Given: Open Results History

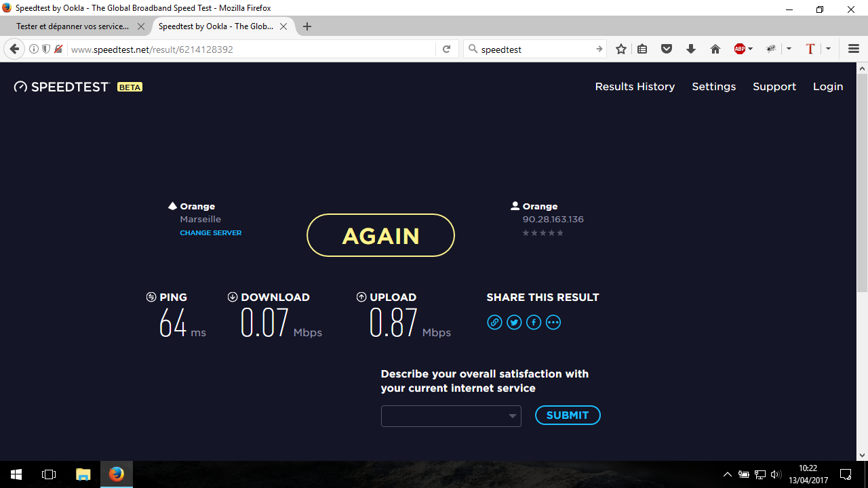Looking at the screenshot, I should (635, 87).
